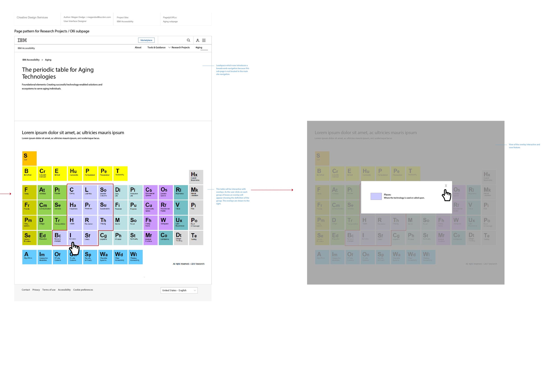
Task: Click the Bc Behavior changes tile in main table
Action: 60,238
